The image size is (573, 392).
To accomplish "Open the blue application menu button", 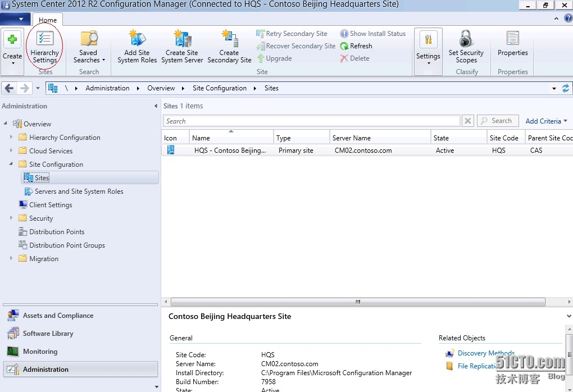I will tap(14, 19).
